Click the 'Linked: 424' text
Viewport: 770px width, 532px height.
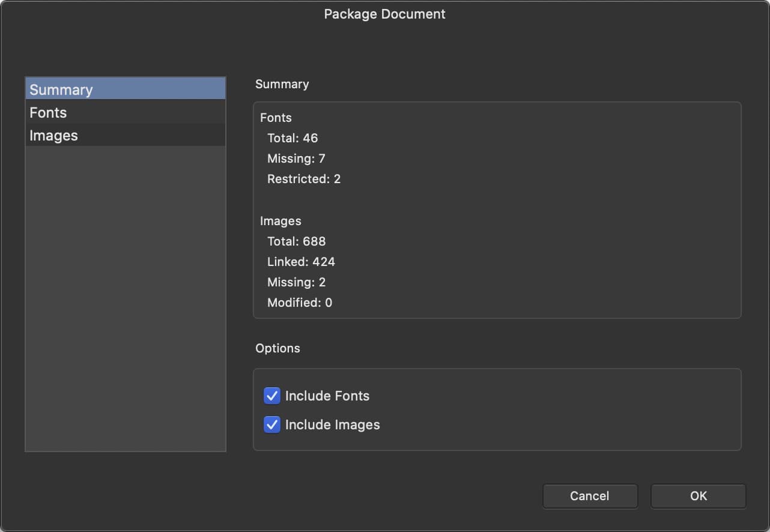(x=301, y=262)
